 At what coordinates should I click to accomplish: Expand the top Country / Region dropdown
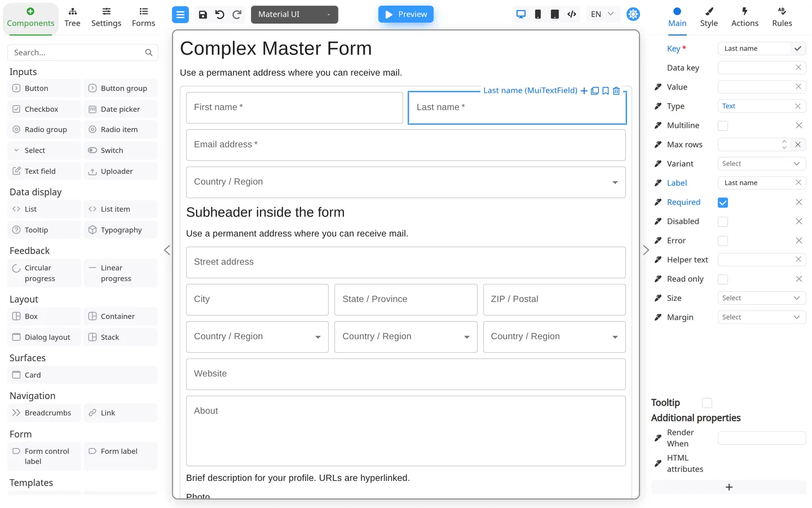pyautogui.click(x=406, y=182)
